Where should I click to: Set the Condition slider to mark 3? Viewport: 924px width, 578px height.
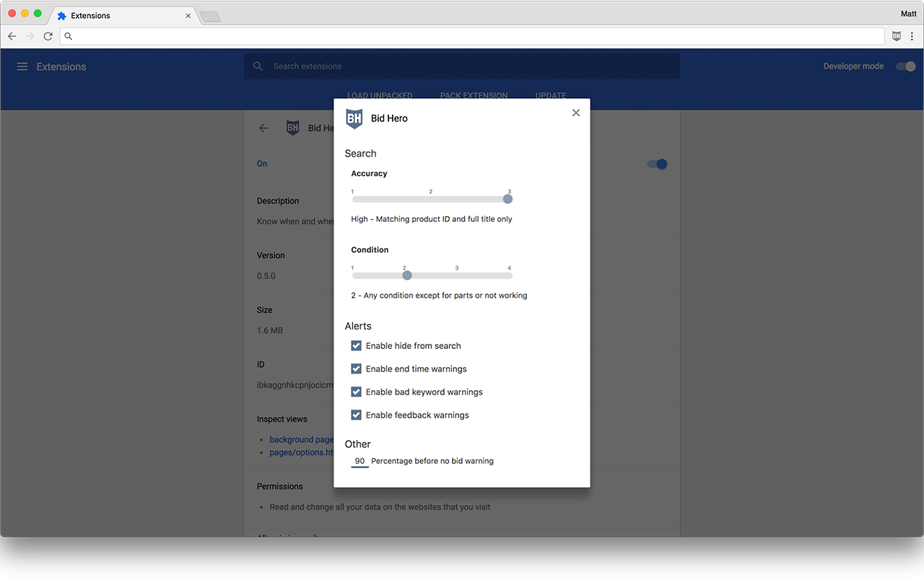click(457, 275)
